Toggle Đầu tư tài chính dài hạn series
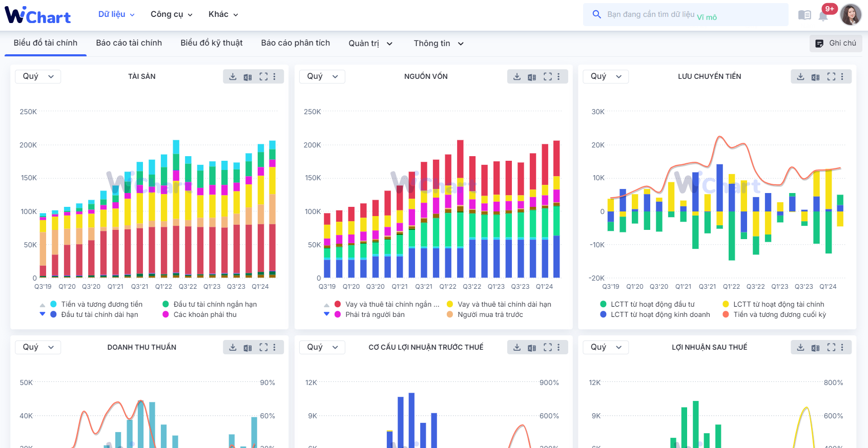 pos(95,314)
